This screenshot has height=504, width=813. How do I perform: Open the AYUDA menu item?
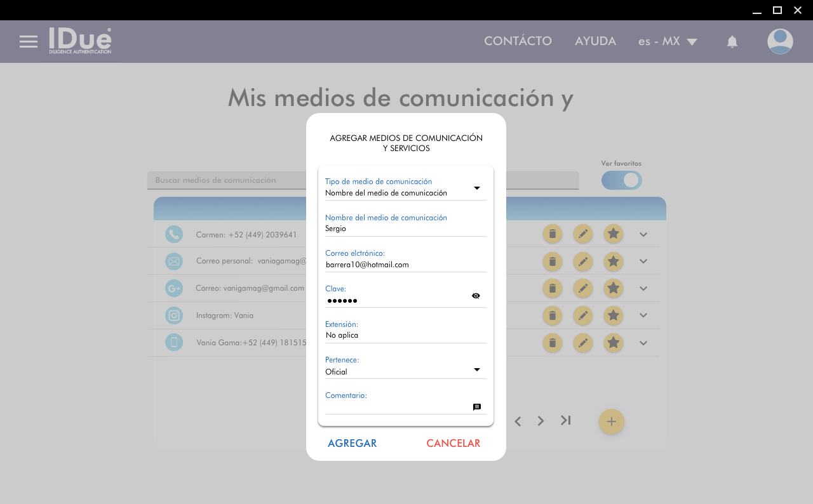click(x=595, y=41)
